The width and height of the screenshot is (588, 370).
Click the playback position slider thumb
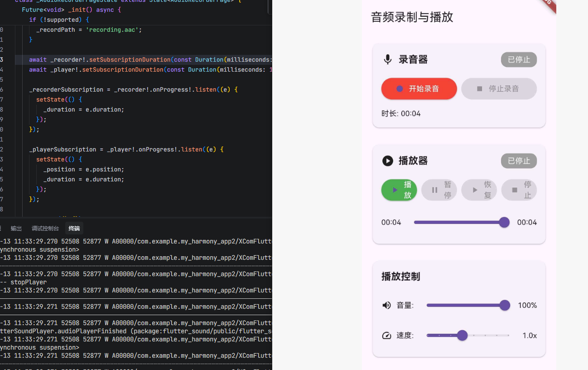[x=504, y=222]
